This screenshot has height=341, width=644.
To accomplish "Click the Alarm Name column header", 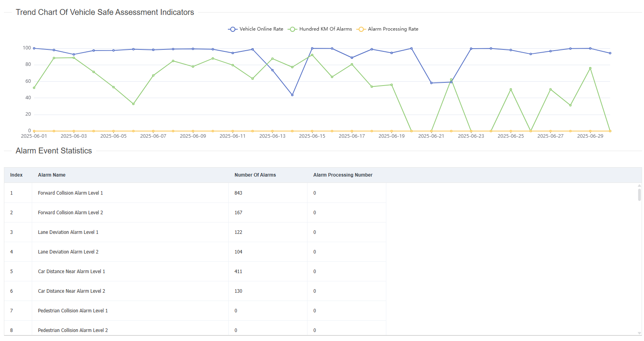I will 52,175.
